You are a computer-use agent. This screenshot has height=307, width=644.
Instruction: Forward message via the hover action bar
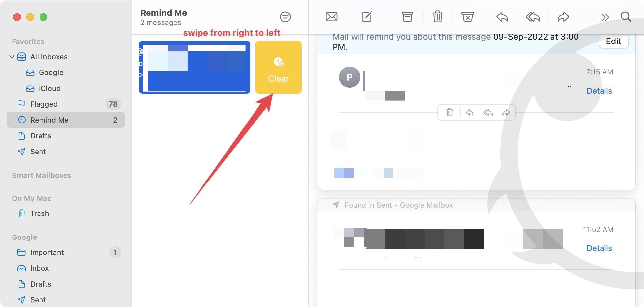(506, 112)
